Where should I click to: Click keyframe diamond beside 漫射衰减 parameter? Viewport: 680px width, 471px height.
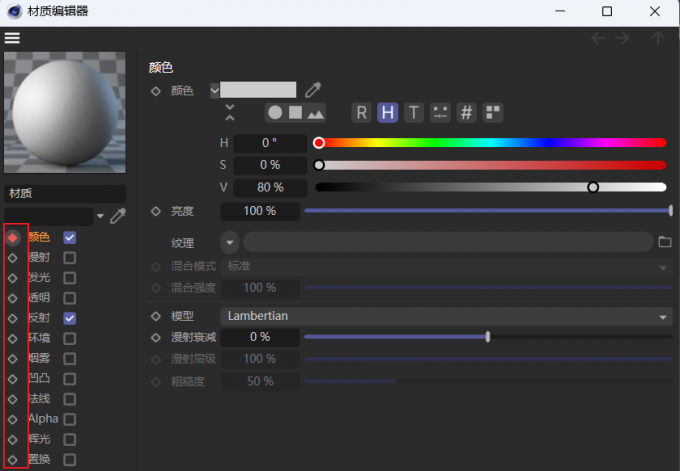pos(156,337)
